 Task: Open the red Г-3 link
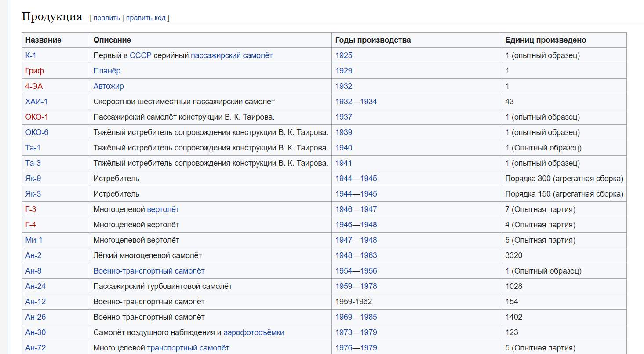[x=31, y=209]
